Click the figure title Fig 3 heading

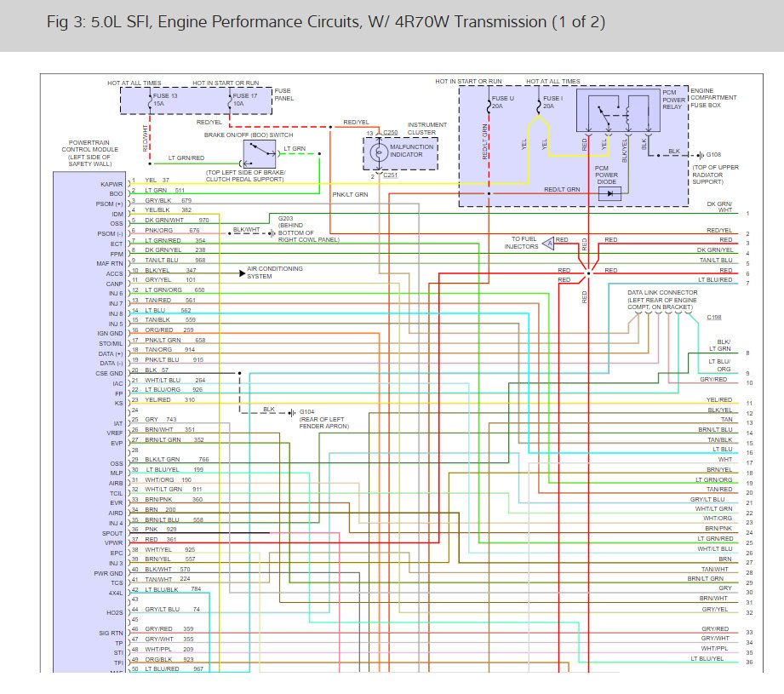click(x=325, y=22)
